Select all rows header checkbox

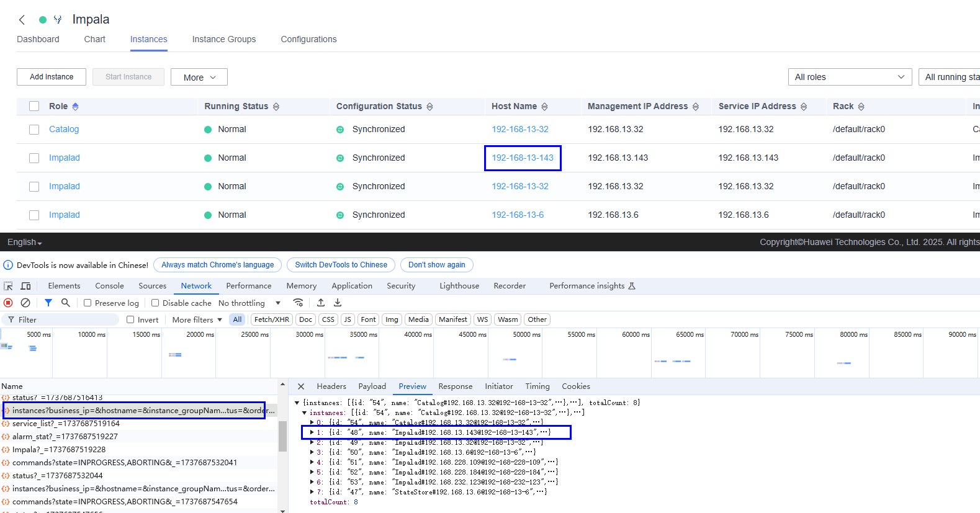coord(34,107)
